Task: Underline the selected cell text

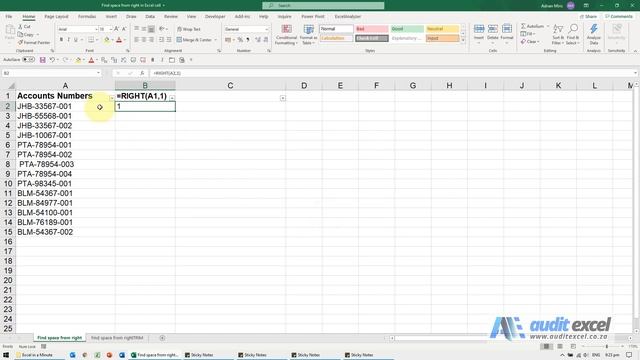Action: [x=76, y=40]
